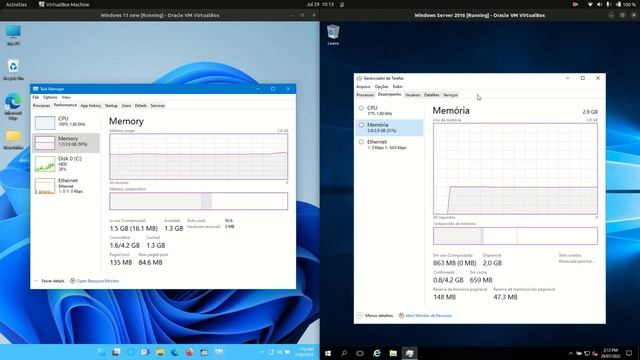The image size is (640, 360).
Task: Switch to Processos tab in Gerenciador
Action: point(365,95)
